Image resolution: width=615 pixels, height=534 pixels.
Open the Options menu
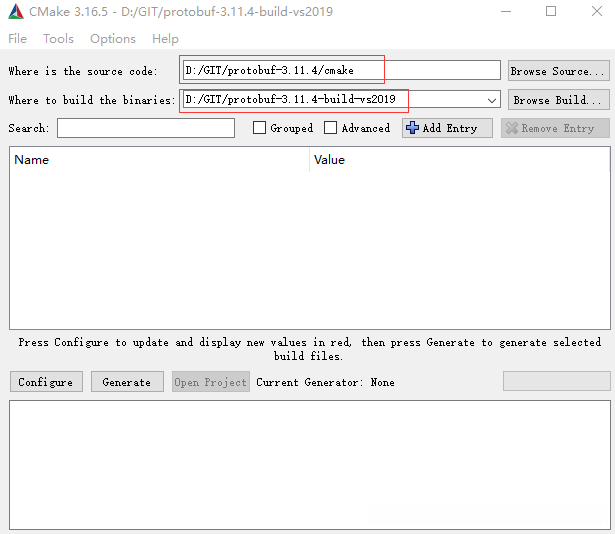point(113,38)
